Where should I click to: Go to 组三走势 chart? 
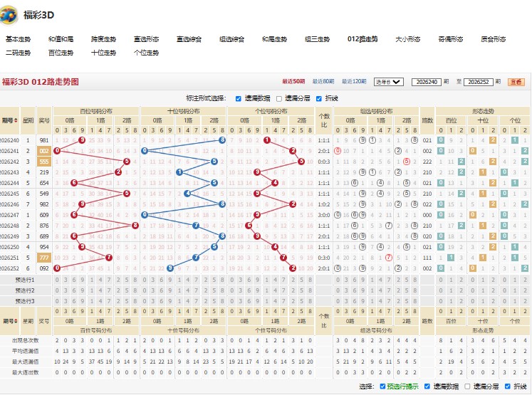click(x=317, y=39)
